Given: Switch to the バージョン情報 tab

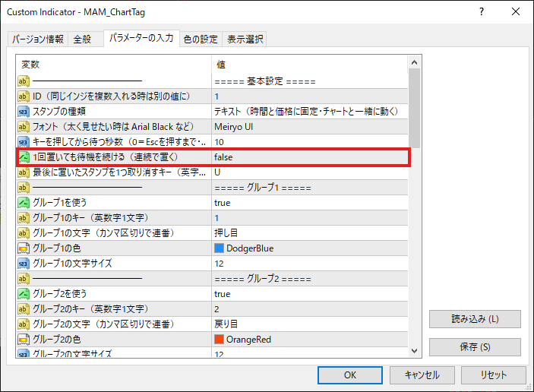Looking at the screenshot, I should pos(38,40).
